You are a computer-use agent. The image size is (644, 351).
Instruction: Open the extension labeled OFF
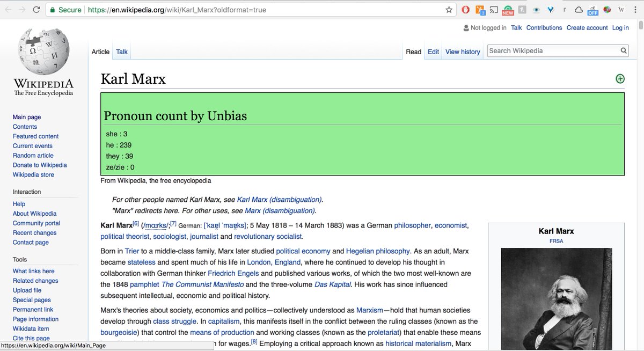(592, 10)
